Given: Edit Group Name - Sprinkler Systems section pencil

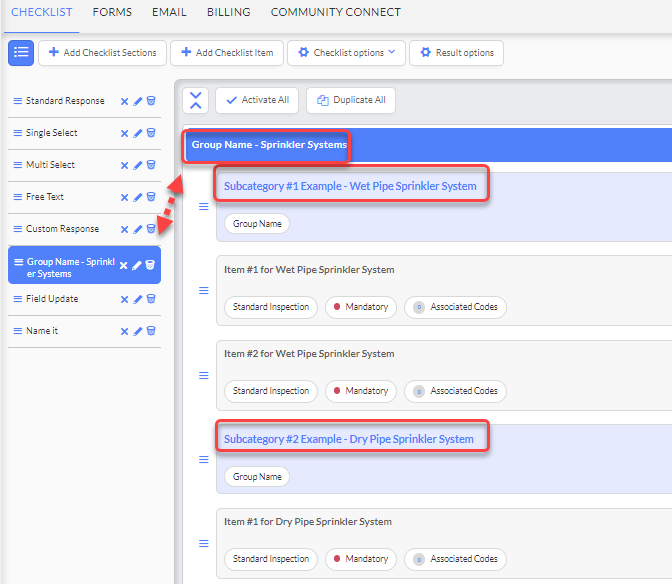Looking at the screenshot, I should [x=137, y=266].
